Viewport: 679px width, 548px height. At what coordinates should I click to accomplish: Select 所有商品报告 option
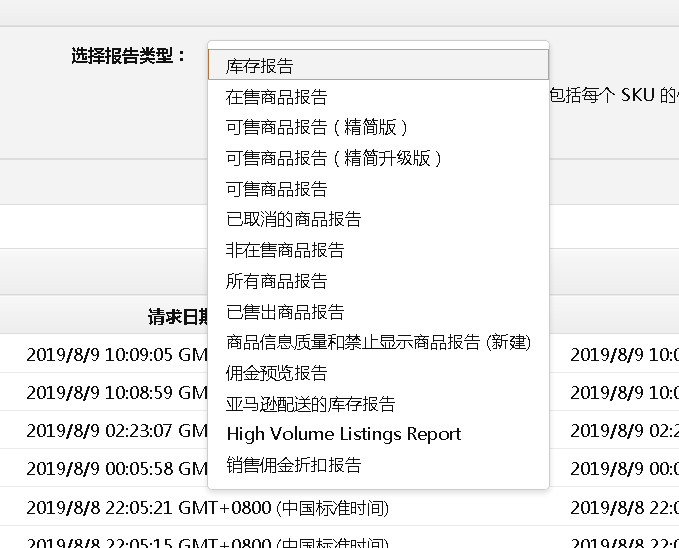coord(277,281)
